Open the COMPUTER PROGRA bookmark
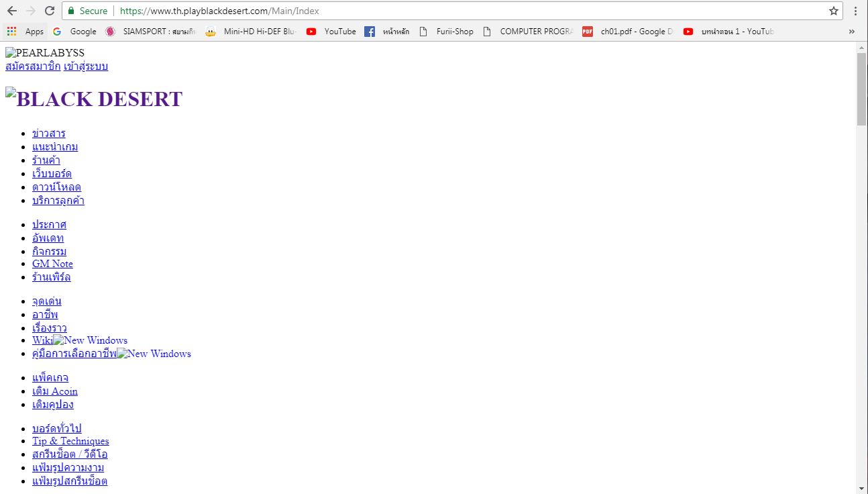Image resolution: width=868 pixels, height=494 pixels. (528, 32)
